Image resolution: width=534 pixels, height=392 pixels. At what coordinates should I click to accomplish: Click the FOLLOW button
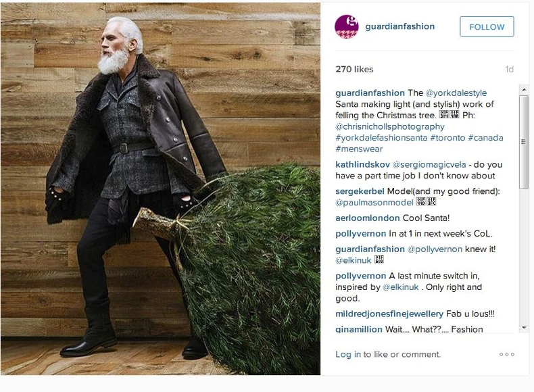[x=487, y=26]
